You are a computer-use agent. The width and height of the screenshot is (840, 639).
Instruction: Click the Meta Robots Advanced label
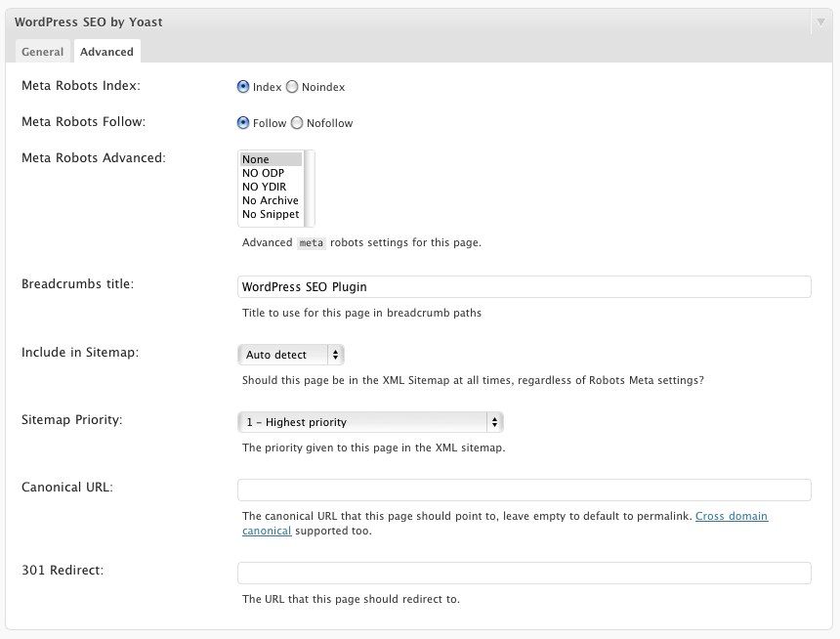point(94,157)
